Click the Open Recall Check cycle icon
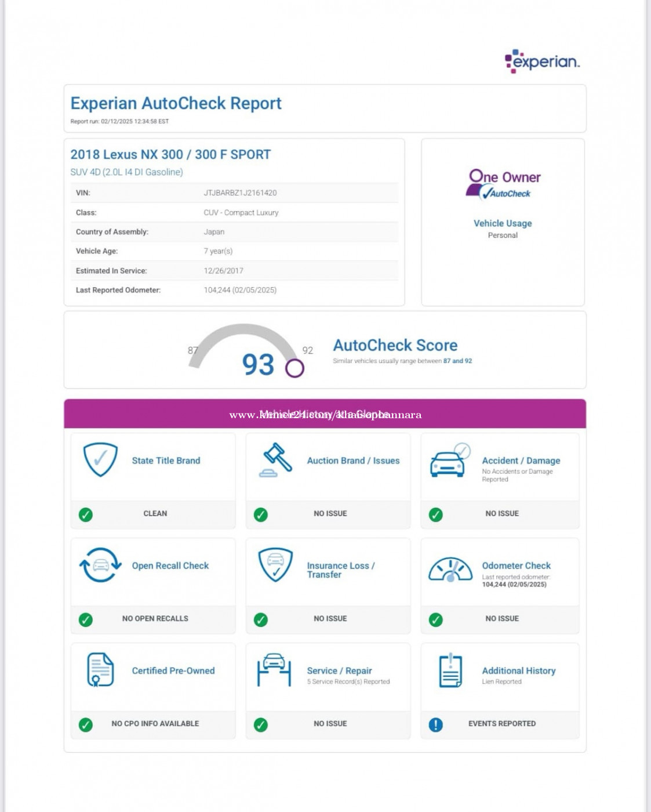Image resolution: width=651 pixels, height=812 pixels. tap(100, 565)
